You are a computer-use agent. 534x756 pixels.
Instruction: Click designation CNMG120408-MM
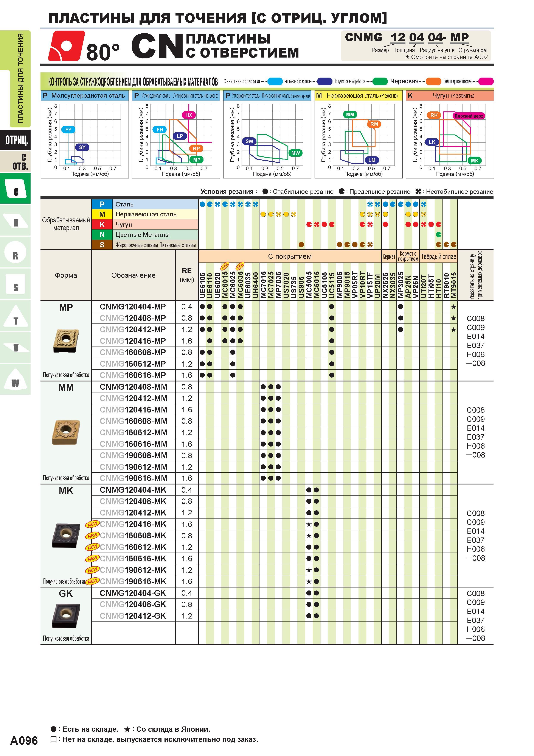(133, 387)
